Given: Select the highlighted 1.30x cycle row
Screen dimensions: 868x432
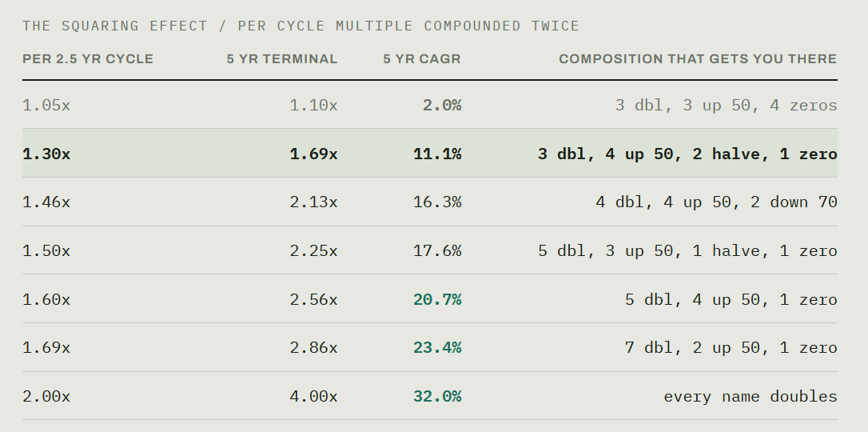Looking at the screenshot, I should 429,153.
